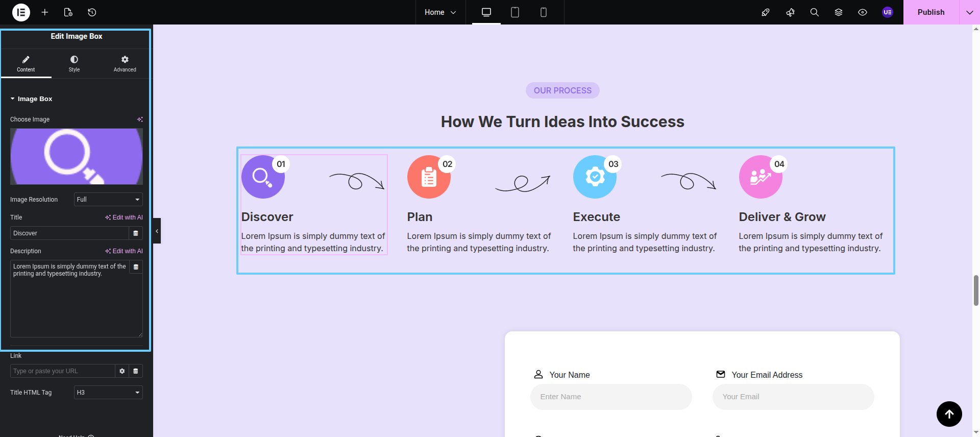The width and height of the screenshot is (980, 437).
Task: Toggle preview changes eye icon
Action: tap(862, 12)
